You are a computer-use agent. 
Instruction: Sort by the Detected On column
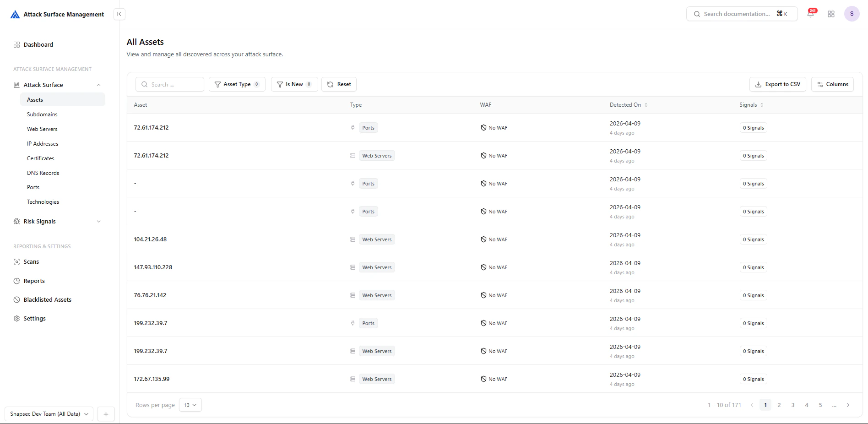(629, 105)
